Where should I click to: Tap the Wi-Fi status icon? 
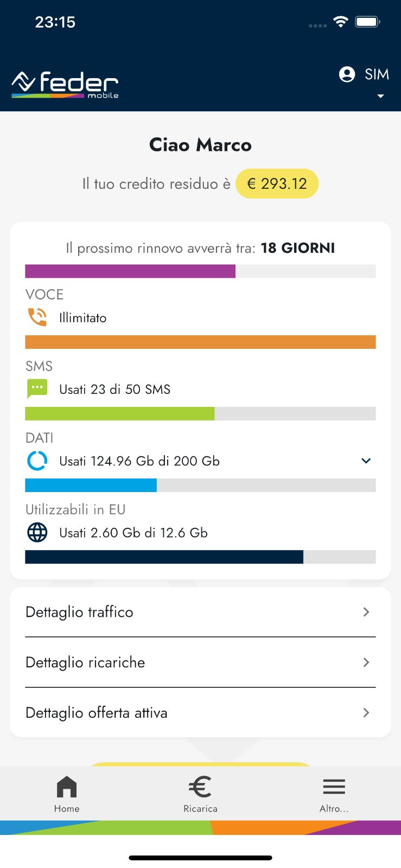point(340,22)
